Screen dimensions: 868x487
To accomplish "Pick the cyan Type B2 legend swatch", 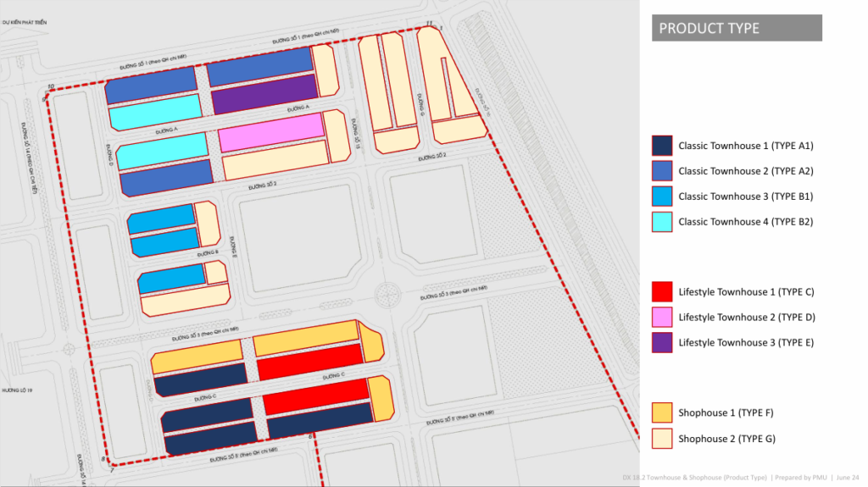I will (x=662, y=222).
